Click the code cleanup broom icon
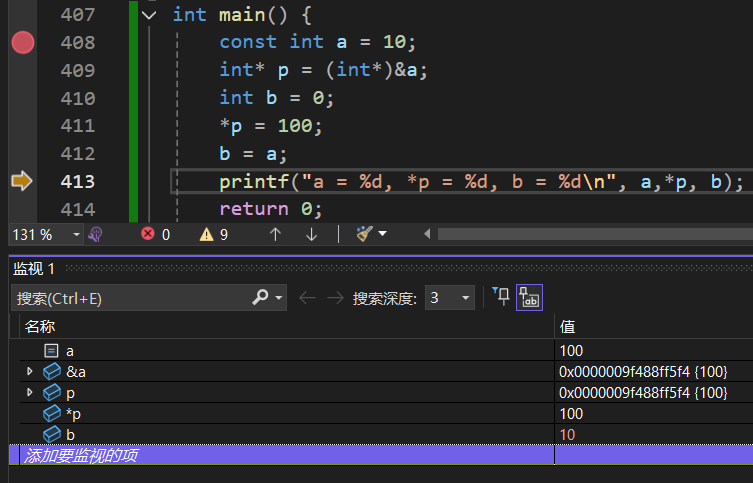 pos(365,234)
